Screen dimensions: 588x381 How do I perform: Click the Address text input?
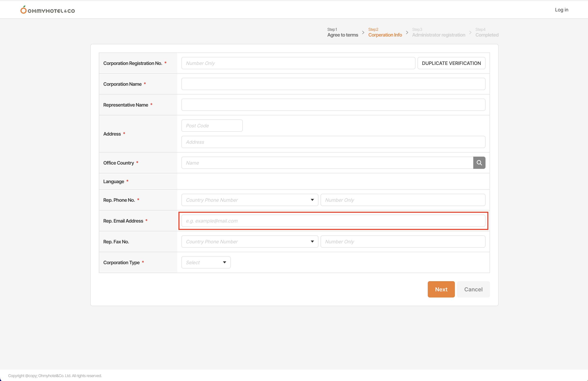click(x=333, y=142)
